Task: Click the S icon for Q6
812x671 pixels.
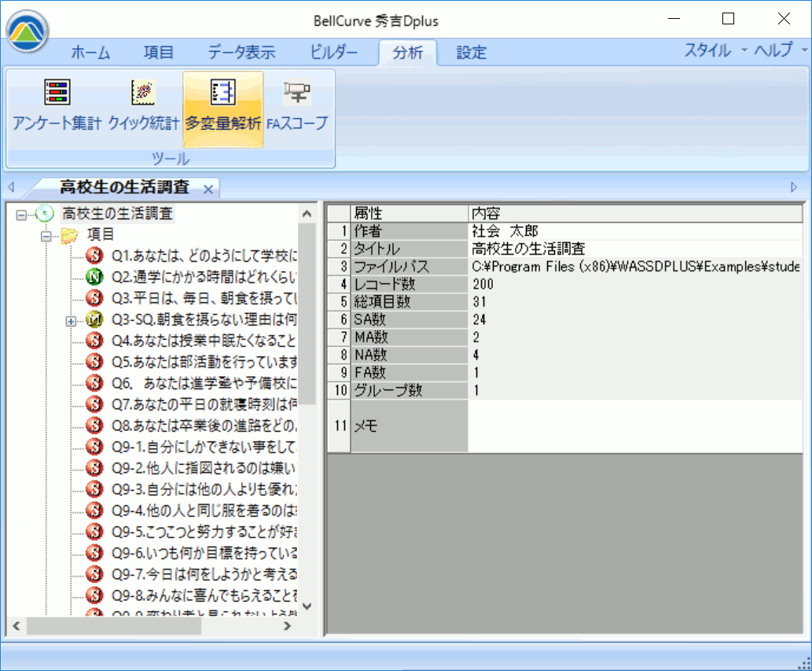Action: 94,383
